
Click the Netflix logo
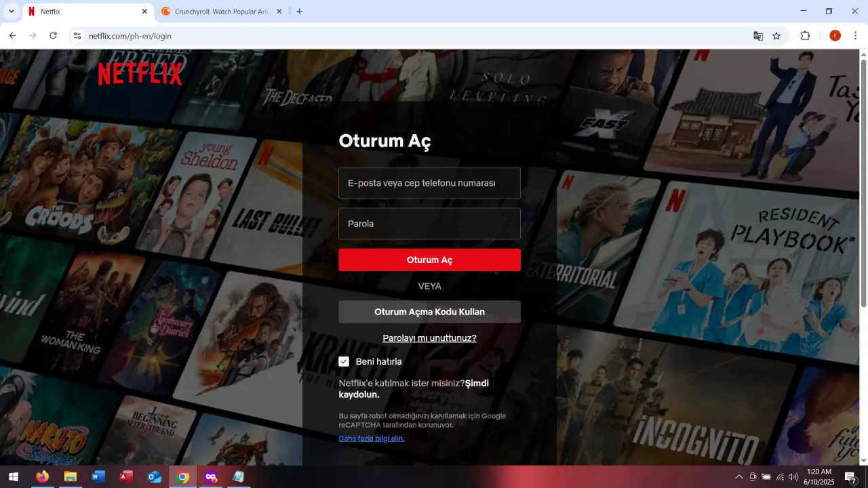(140, 74)
